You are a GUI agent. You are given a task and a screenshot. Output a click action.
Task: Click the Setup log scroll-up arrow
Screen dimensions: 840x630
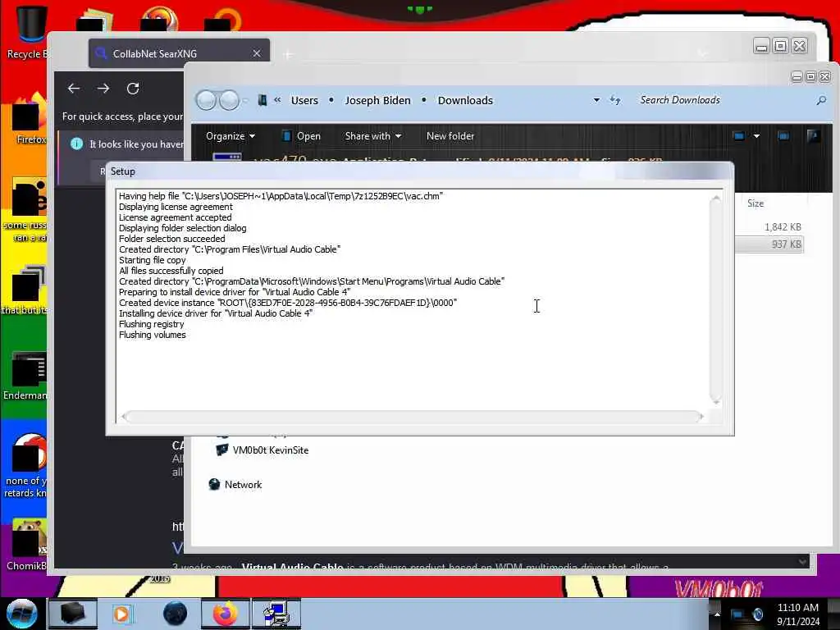(x=715, y=199)
